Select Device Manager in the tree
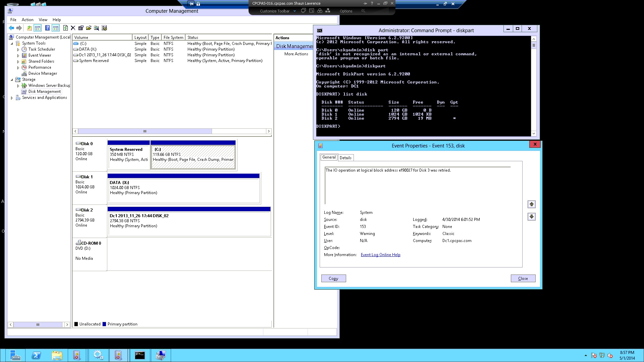Viewport: 644px width, 362px height. pos(43,73)
